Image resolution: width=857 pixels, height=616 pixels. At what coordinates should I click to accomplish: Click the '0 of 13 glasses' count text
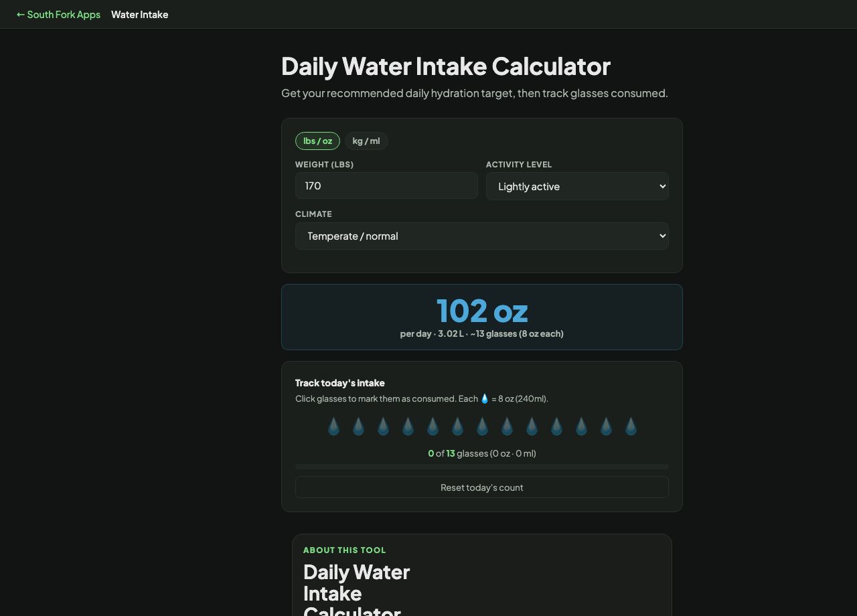coord(482,453)
